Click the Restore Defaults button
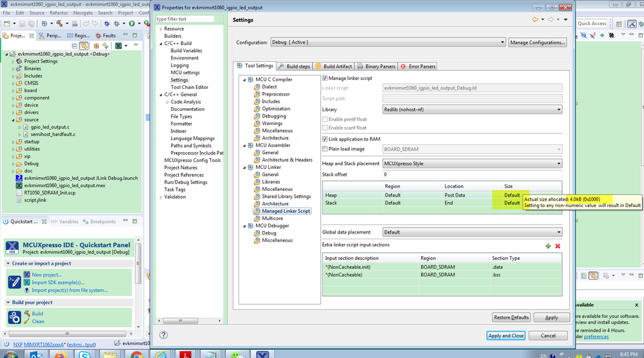 click(x=511, y=317)
